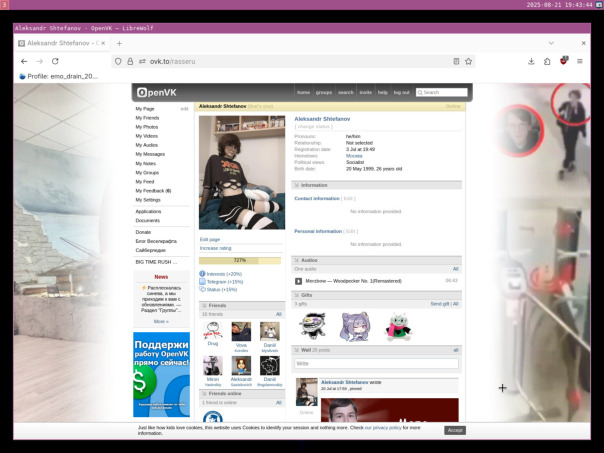Reload the page with the refresh icon

[55, 61]
